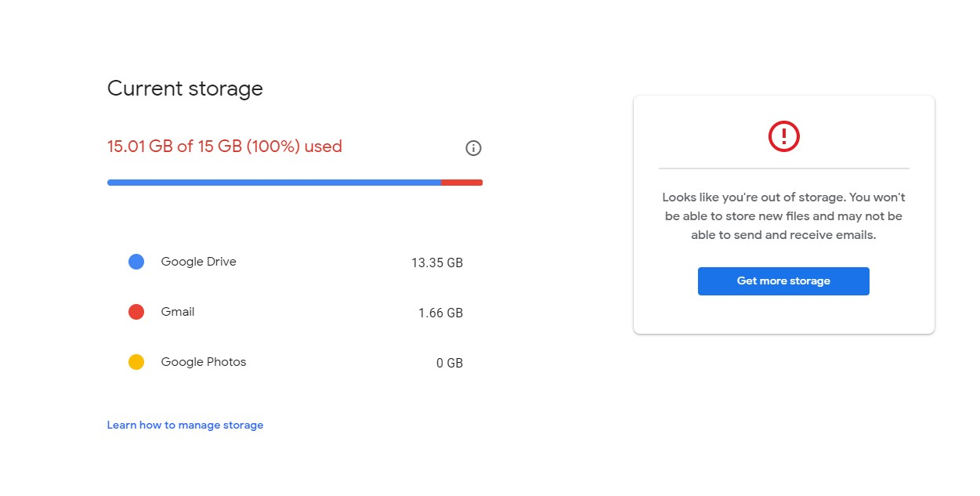Select the Current storage heading

(x=185, y=89)
